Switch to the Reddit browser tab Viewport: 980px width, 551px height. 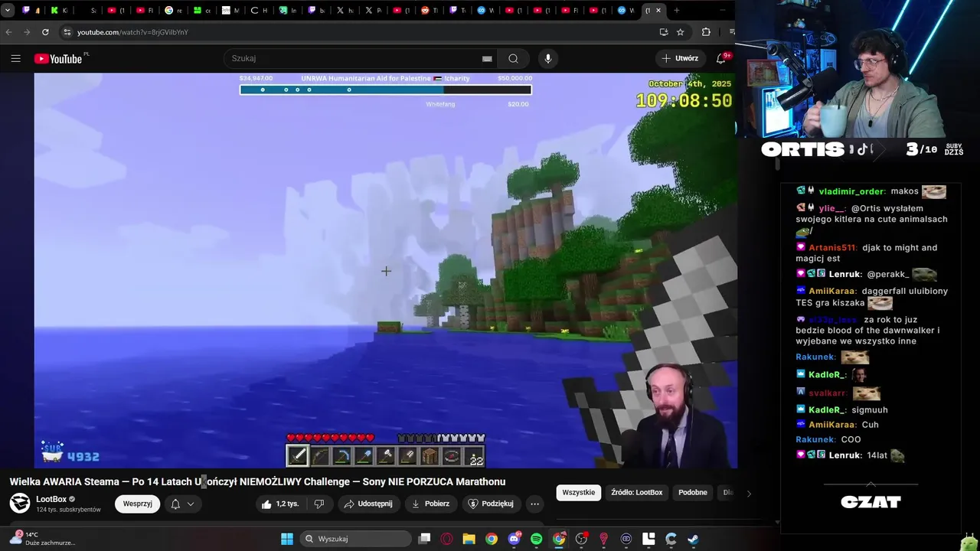click(x=430, y=10)
